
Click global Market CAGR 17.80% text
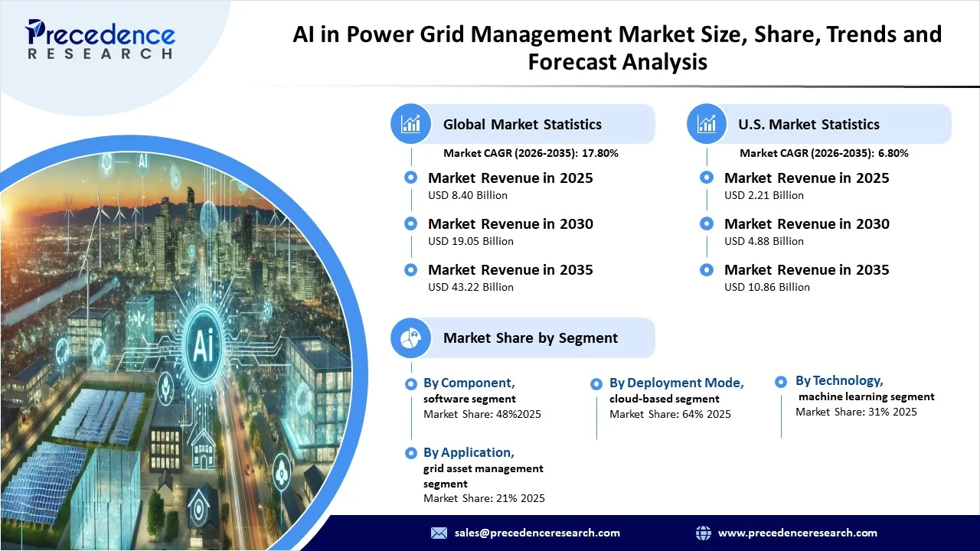click(531, 153)
